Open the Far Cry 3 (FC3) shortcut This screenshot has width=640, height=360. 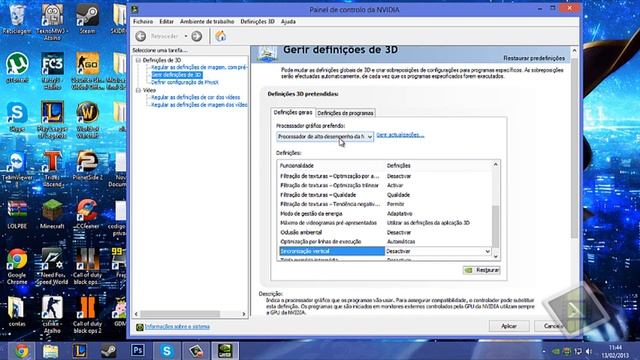(x=52, y=71)
